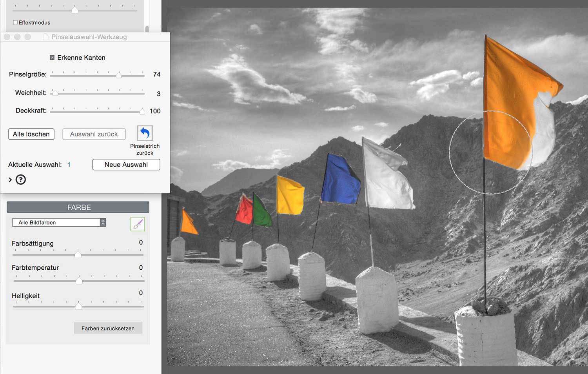588x374 pixels.
Task: Click the FARBE panel header
Action: coord(78,207)
